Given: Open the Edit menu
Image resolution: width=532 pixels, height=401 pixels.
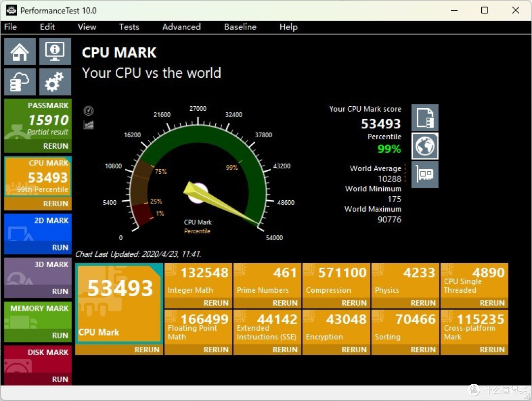Looking at the screenshot, I should click(x=47, y=27).
